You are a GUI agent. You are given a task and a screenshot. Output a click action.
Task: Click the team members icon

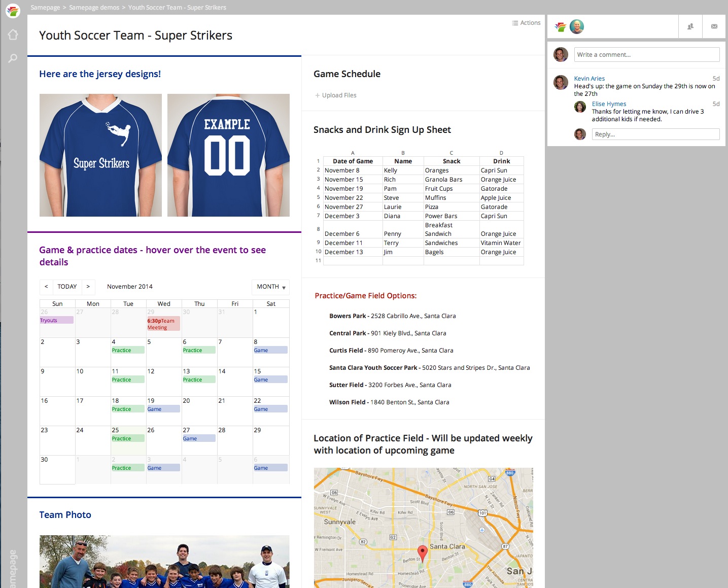pos(690,26)
